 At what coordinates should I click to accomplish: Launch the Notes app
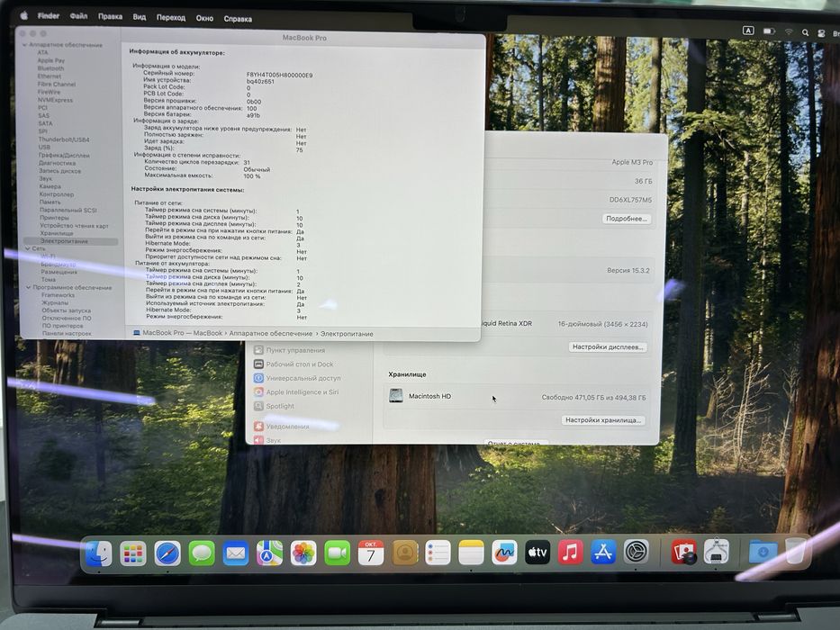pos(471,553)
